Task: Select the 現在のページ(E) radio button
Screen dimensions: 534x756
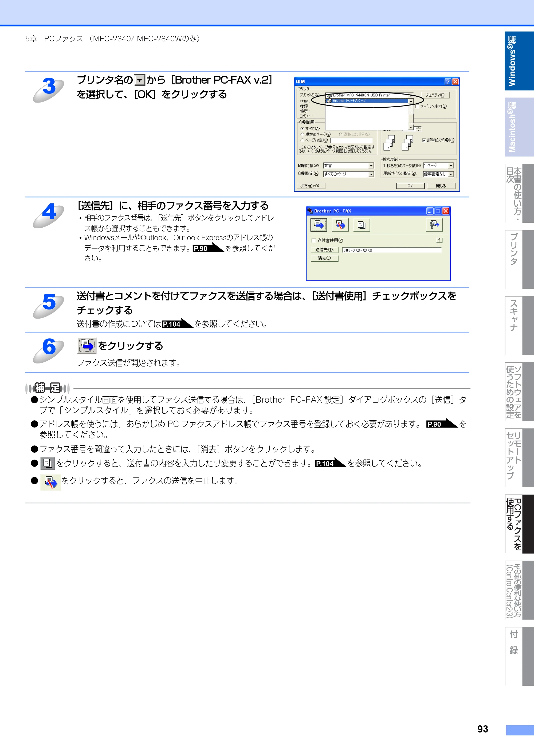Action: click(302, 134)
